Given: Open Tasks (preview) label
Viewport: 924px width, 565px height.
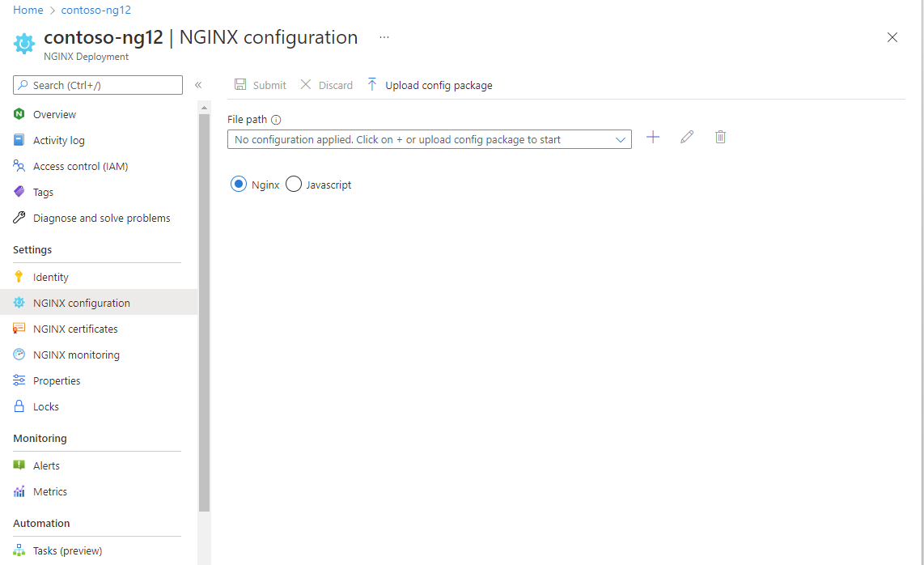Looking at the screenshot, I should [x=68, y=551].
